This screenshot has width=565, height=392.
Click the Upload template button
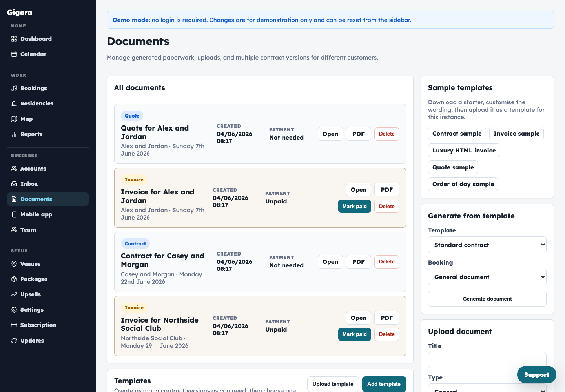coord(333,384)
